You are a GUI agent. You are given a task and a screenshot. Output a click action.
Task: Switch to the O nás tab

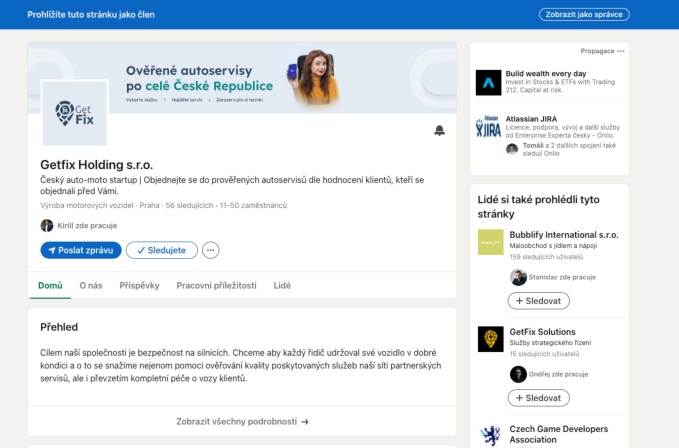(91, 285)
